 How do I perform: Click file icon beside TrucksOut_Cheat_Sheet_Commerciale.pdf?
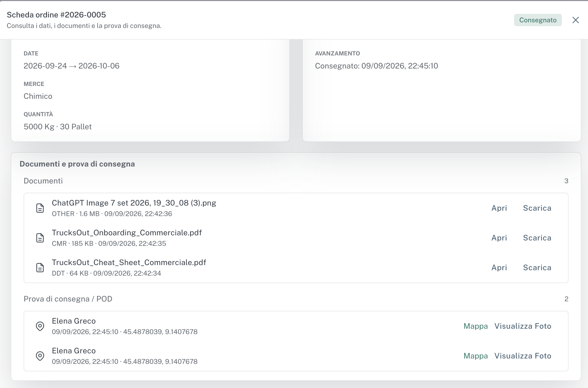tap(40, 268)
